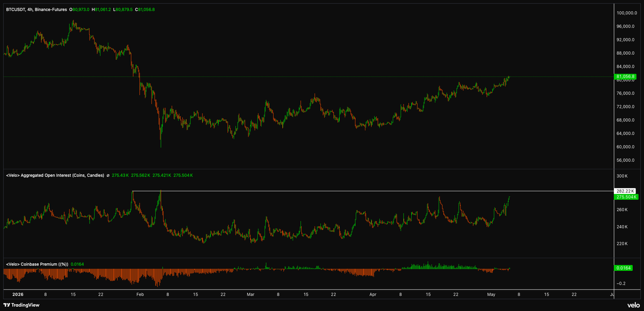Image resolution: width=644 pixels, height=311 pixels.
Task: Click the current price label 81,056.8 on axis
Action: click(x=625, y=77)
